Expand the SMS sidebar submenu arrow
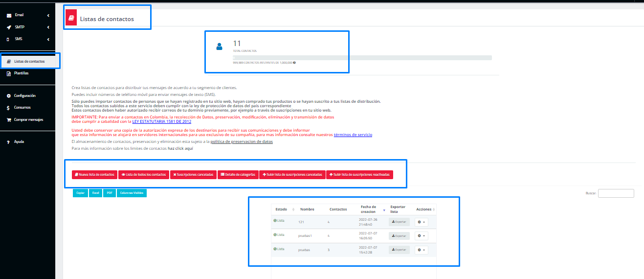 (x=48, y=39)
